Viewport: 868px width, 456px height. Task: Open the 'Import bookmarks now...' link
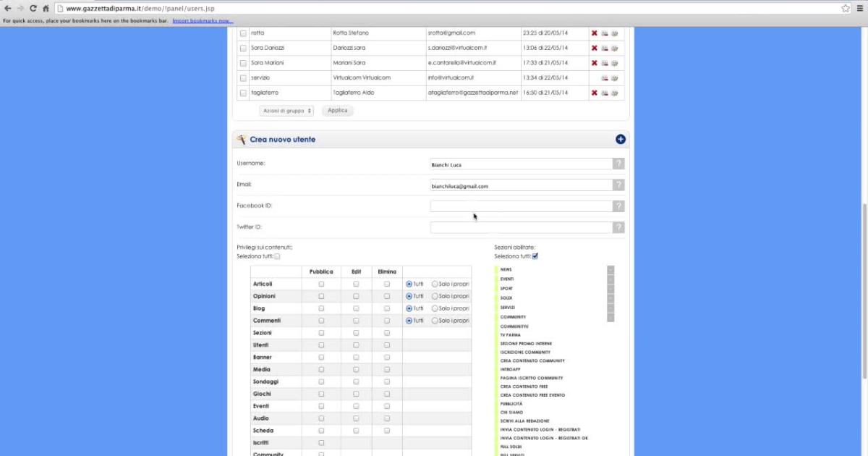tap(203, 21)
